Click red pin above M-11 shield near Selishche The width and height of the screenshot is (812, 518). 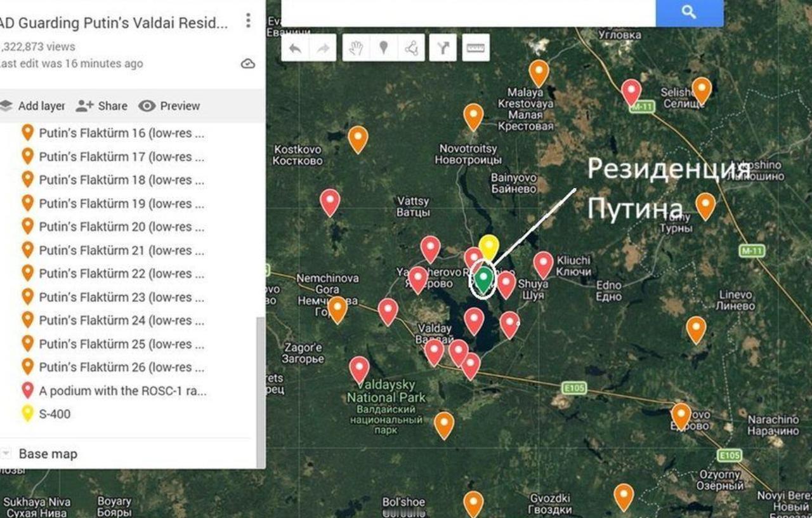click(x=631, y=93)
